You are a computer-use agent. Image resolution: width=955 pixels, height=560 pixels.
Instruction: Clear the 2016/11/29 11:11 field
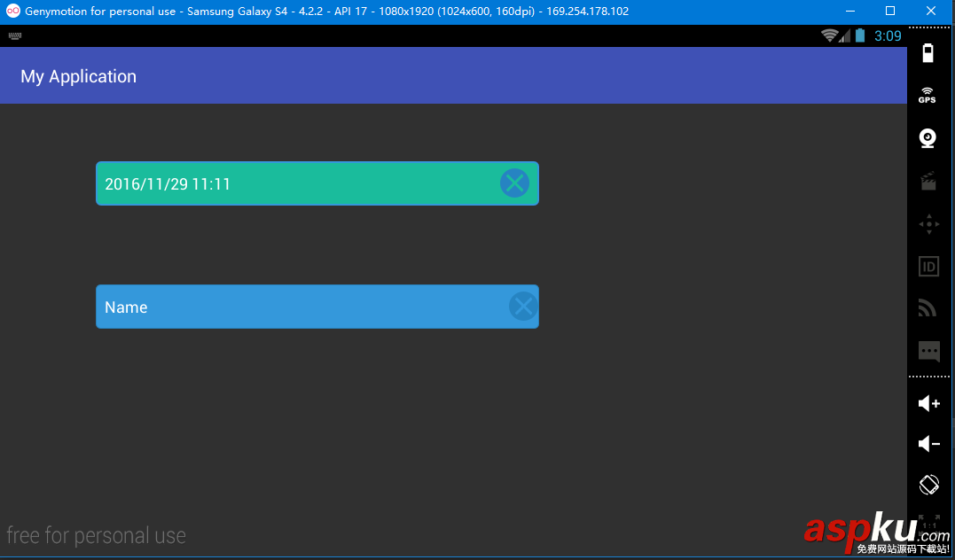pyautogui.click(x=514, y=183)
